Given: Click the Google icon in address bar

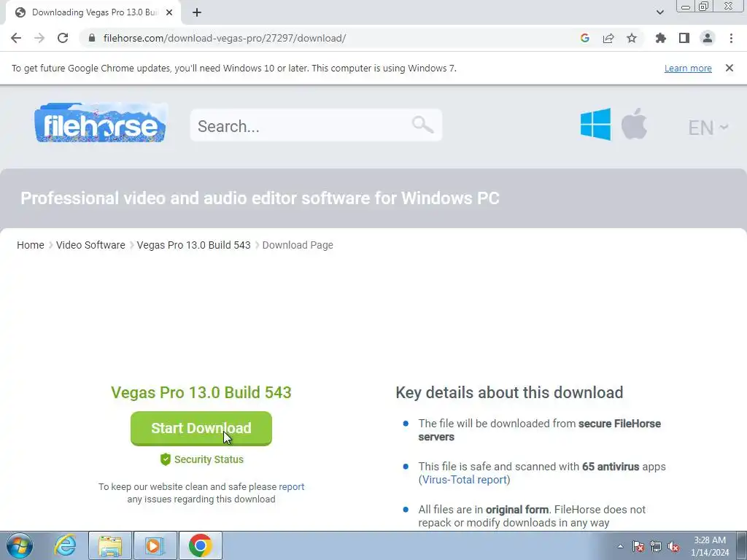Looking at the screenshot, I should pos(585,38).
